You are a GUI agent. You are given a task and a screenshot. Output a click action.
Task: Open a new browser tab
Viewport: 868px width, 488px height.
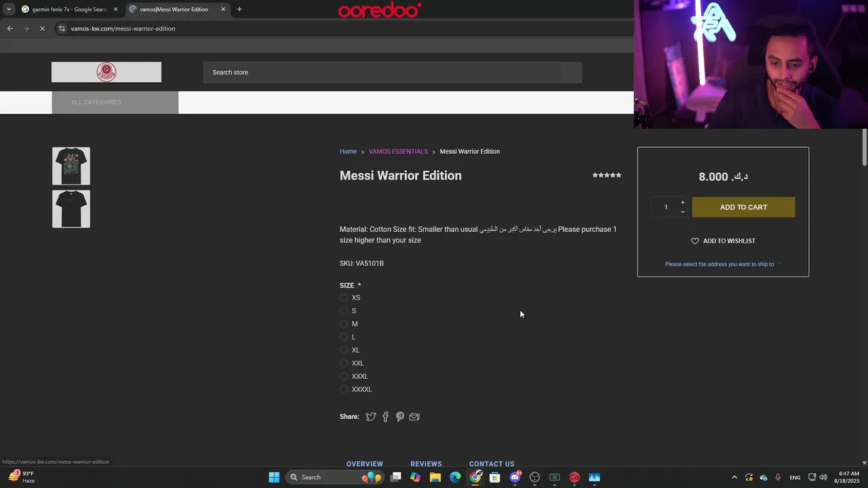[x=239, y=9]
